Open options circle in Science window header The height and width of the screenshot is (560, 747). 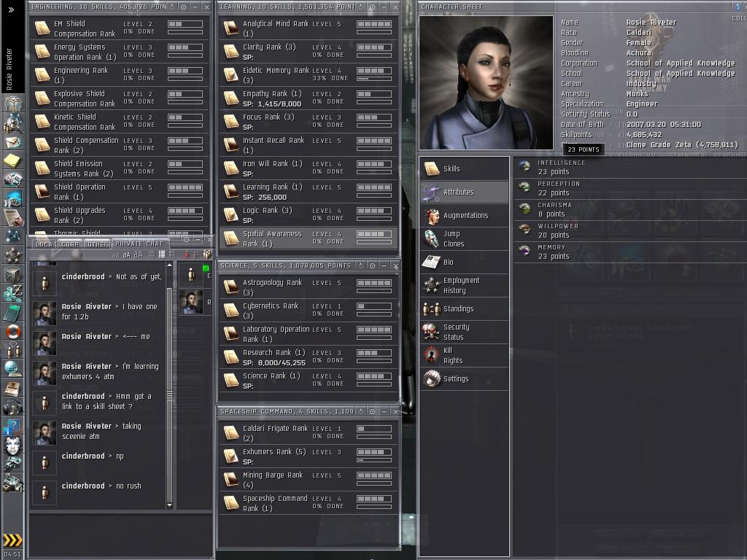[373, 265]
